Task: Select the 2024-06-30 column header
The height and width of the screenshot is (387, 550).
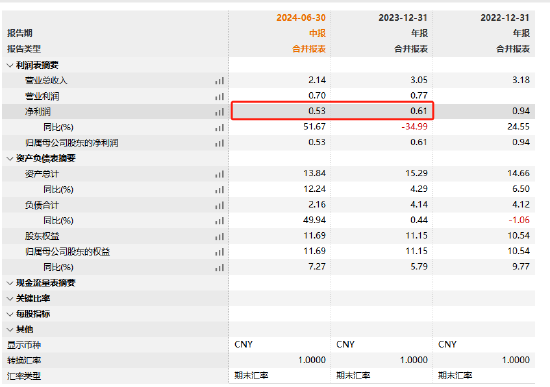Action: click(x=301, y=18)
